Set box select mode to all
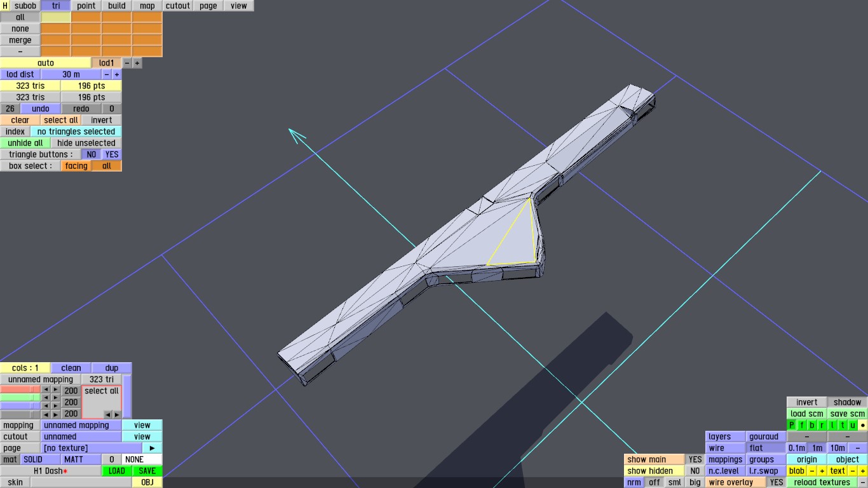 pos(107,166)
